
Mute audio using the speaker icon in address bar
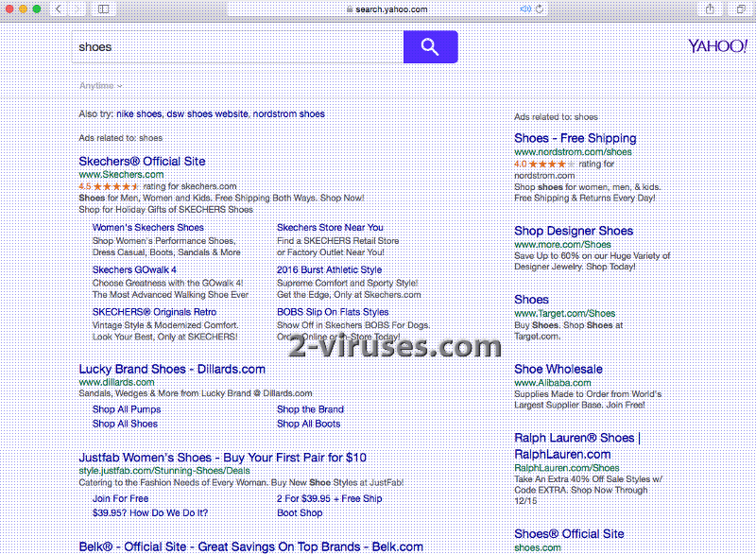tap(525, 9)
